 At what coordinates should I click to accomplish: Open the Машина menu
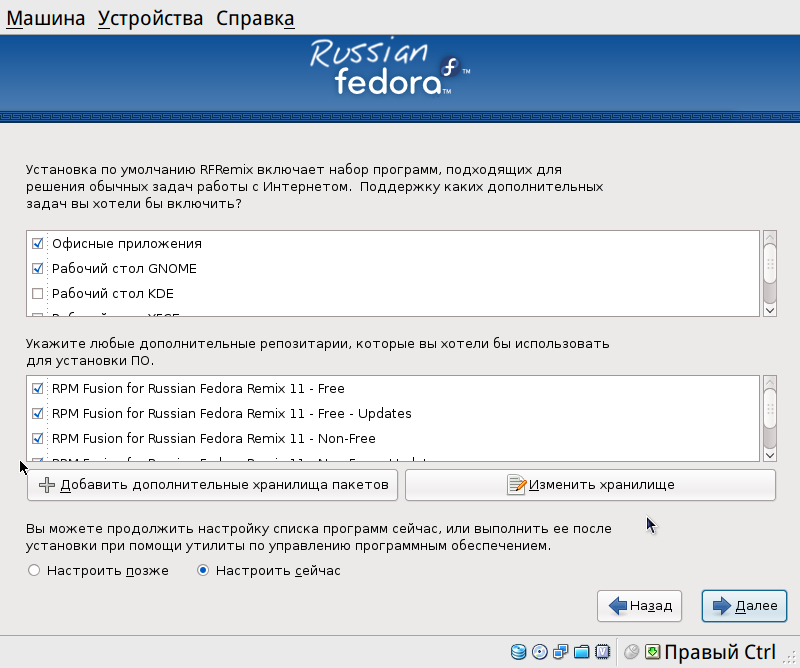(45, 18)
